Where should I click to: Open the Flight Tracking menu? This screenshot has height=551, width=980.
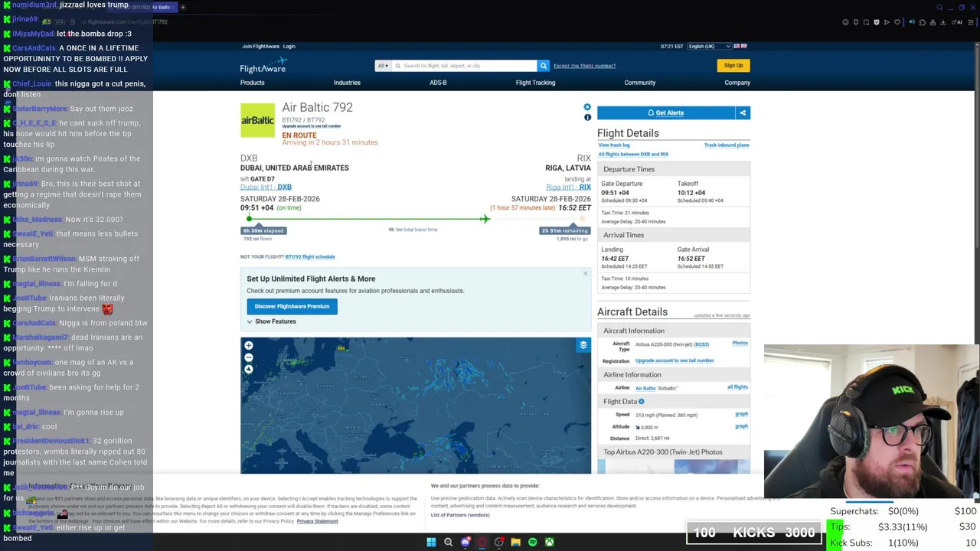[x=535, y=83]
